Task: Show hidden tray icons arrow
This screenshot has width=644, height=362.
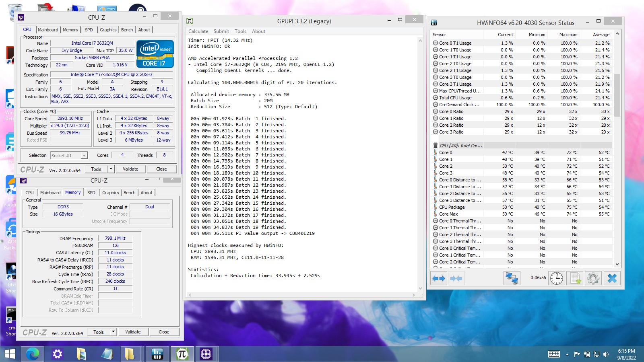Action: [567, 354]
